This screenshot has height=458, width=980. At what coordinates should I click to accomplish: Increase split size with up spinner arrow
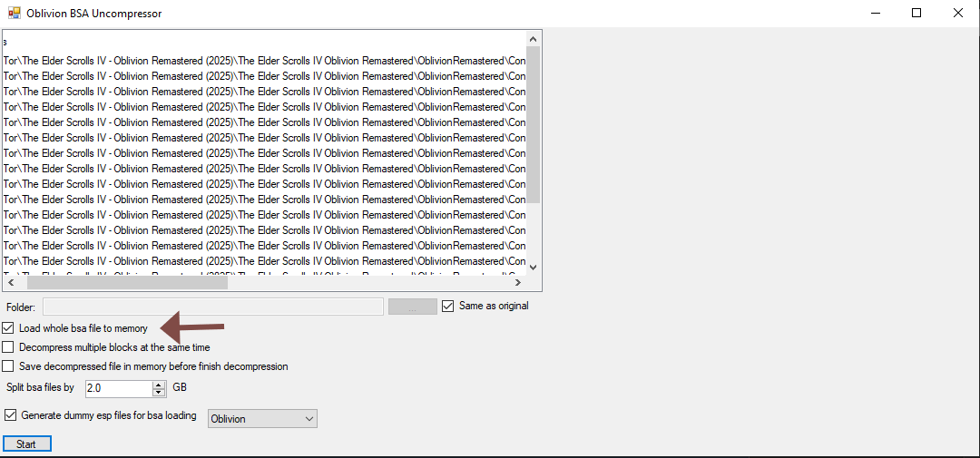(159, 385)
